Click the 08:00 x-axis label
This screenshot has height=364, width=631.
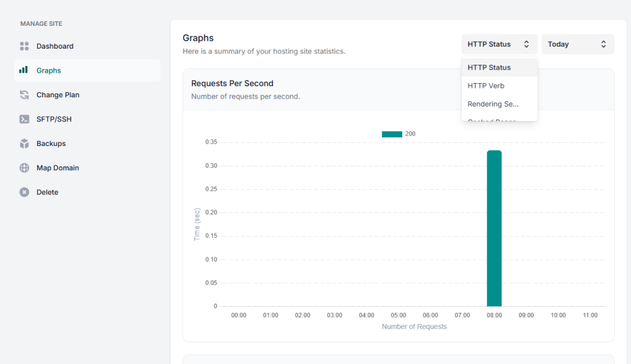point(494,315)
